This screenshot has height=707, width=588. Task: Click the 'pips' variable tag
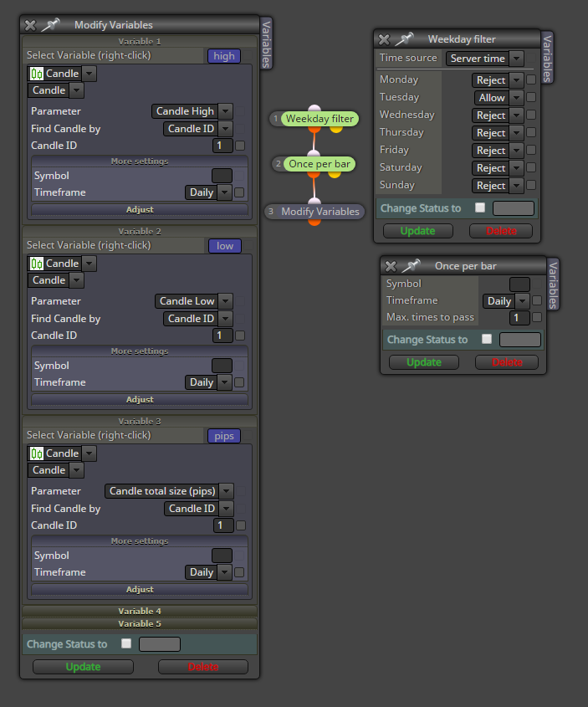(224, 436)
